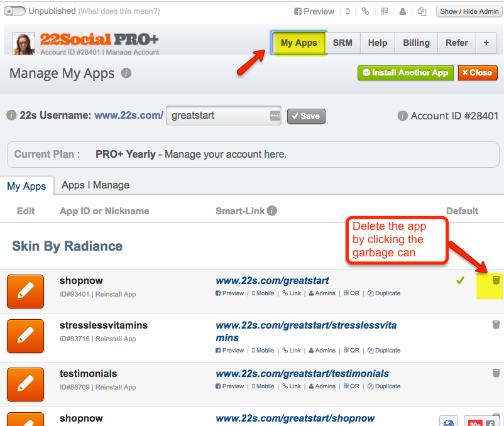Click edit pencil for stresslessvitamins app
The width and height of the screenshot is (504, 426).
coord(25,336)
